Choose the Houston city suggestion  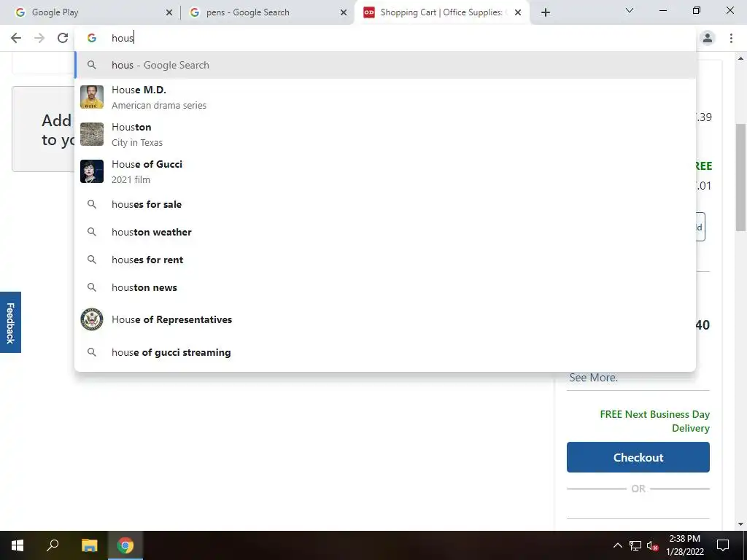coord(385,134)
